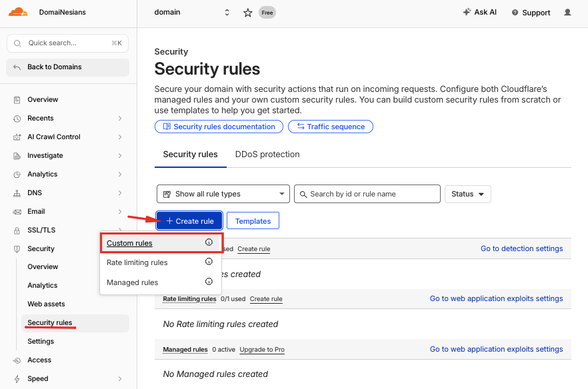The image size is (588, 389).
Task: Go to detection settings
Action: point(521,248)
